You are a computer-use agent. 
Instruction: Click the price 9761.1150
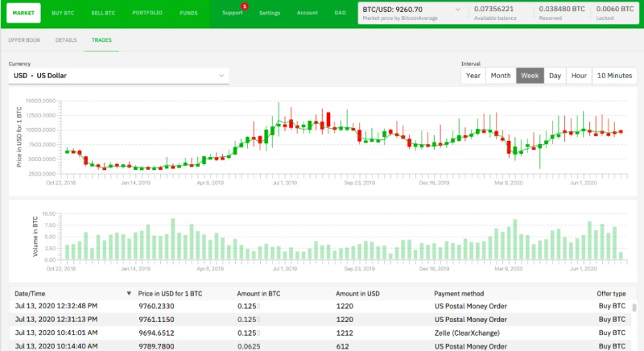(156, 320)
